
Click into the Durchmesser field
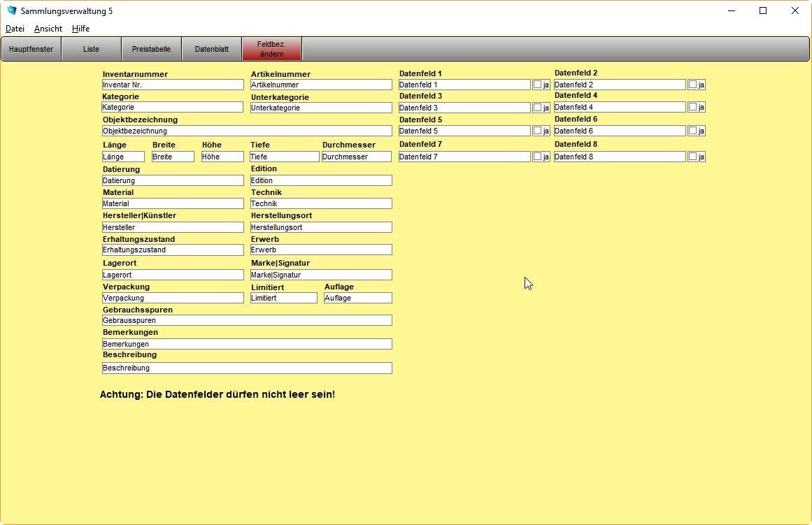[356, 157]
